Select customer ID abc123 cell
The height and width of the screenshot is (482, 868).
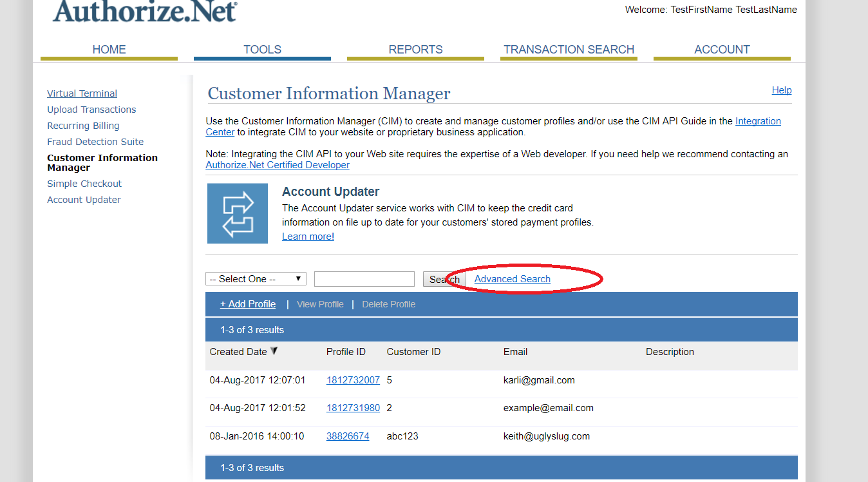(x=402, y=436)
